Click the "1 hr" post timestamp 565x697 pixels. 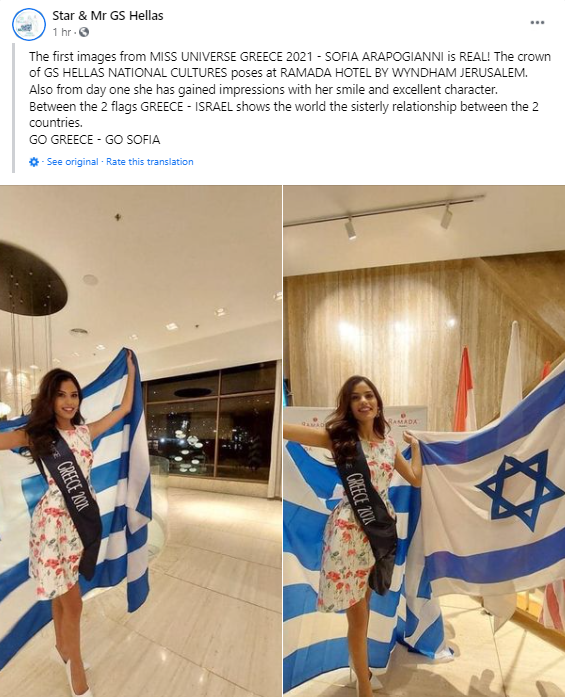click(61, 32)
